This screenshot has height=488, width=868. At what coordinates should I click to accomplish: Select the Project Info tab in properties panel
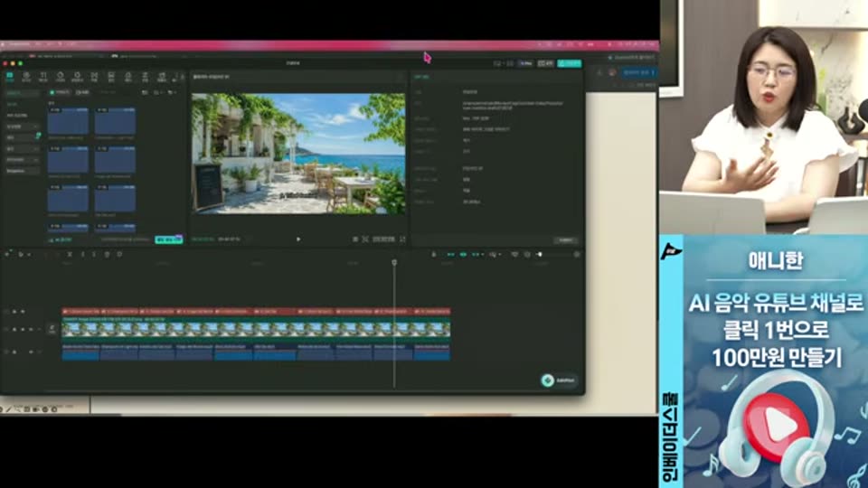tap(422, 77)
